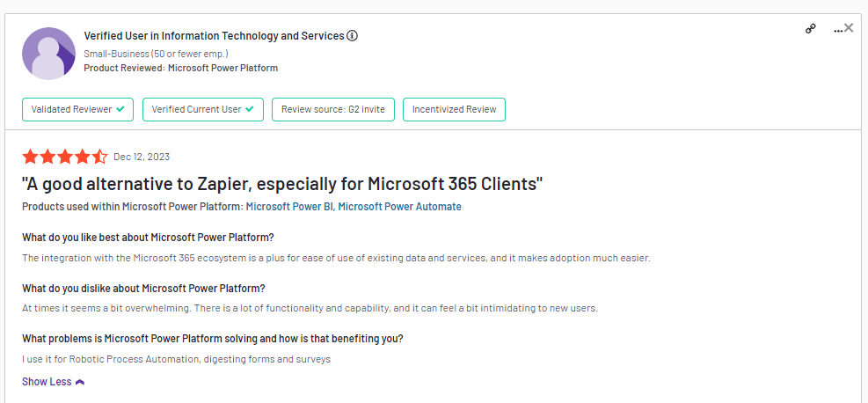Click 'Small-Business (50 or fewer emp.)' text

coord(157,54)
